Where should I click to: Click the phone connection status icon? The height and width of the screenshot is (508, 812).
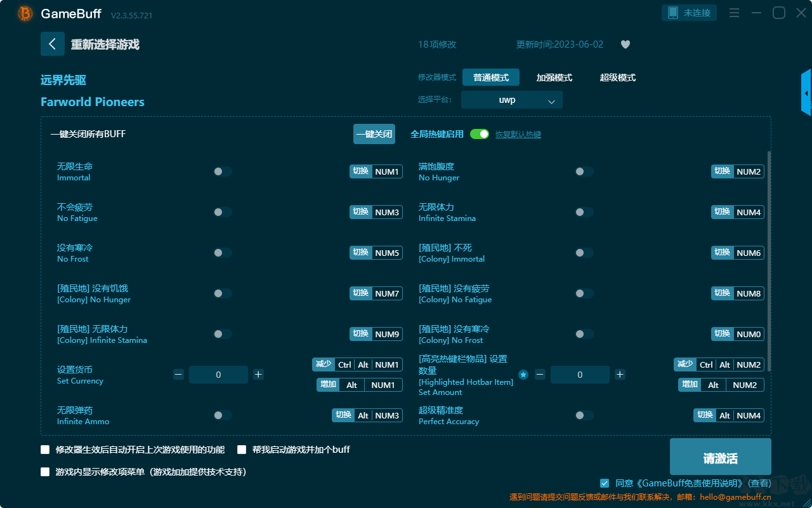[673, 13]
